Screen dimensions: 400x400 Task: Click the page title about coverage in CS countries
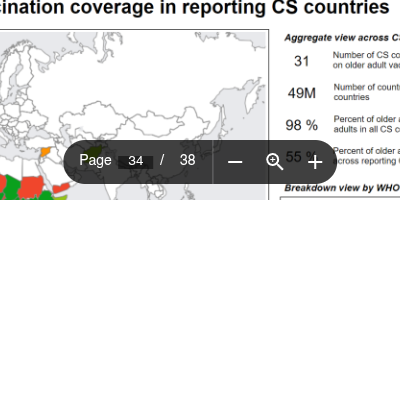[x=194, y=7]
